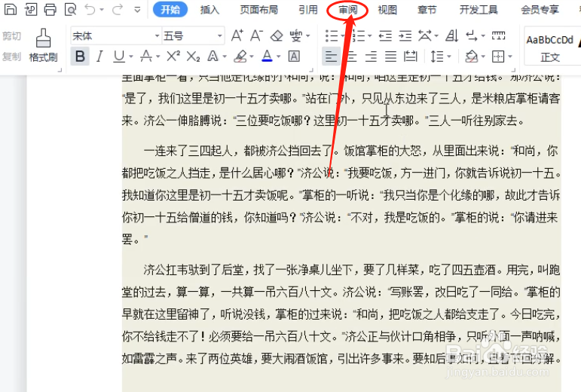Toggle left text alignment
Viewport: 581px width, 392px height.
(x=332, y=57)
